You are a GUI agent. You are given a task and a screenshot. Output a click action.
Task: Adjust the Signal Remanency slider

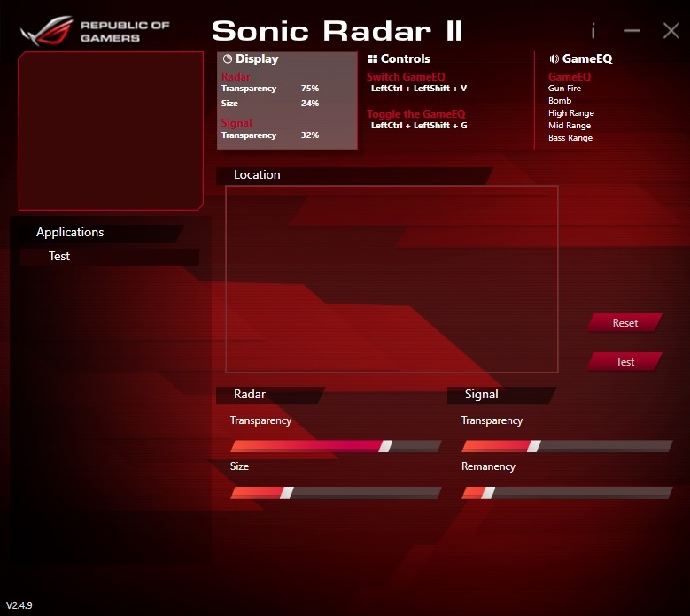[567, 492]
